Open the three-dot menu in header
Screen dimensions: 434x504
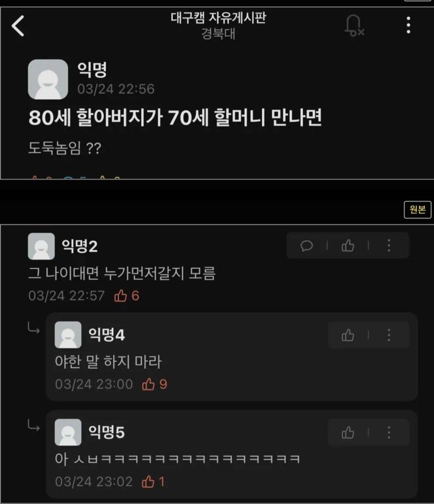pos(408,25)
